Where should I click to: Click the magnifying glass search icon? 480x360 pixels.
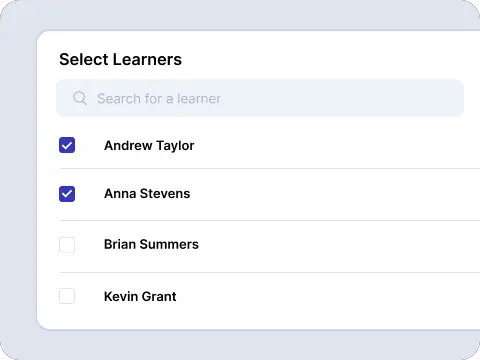80,98
